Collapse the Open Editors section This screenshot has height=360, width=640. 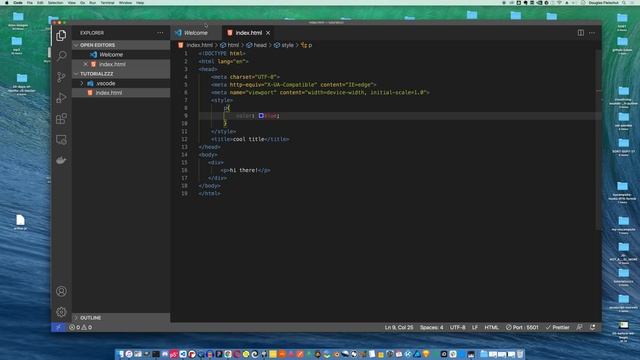121,45
